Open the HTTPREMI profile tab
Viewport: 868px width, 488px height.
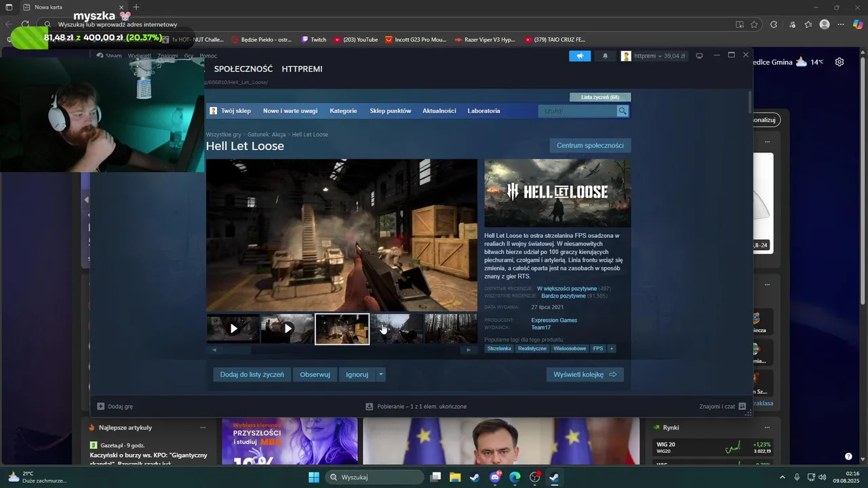point(302,69)
